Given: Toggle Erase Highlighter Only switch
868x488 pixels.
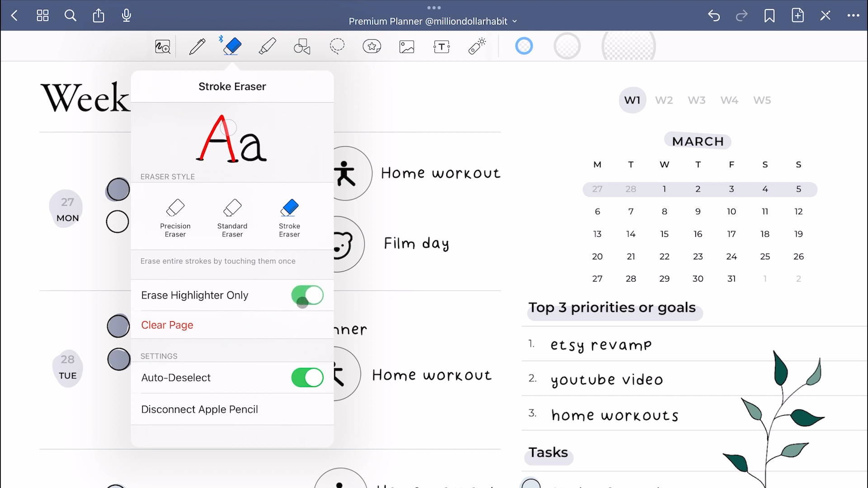Looking at the screenshot, I should 307,296.
